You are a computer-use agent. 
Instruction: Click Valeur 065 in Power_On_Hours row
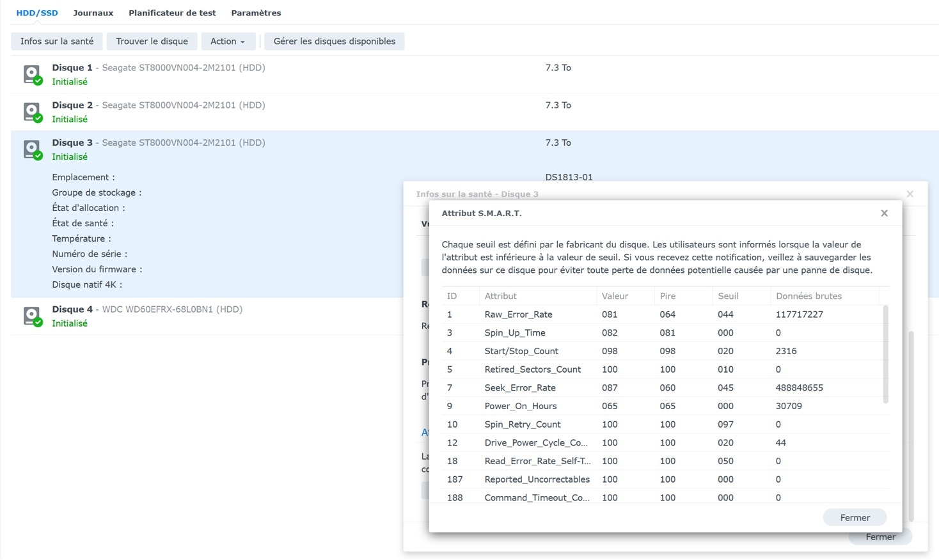point(610,406)
